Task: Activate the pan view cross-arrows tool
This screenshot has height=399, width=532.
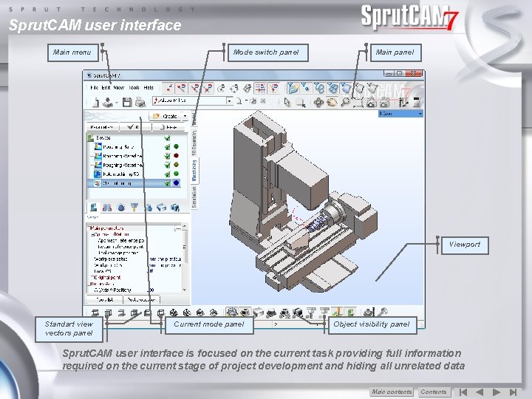Action: pyautogui.click(x=318, y=102)
